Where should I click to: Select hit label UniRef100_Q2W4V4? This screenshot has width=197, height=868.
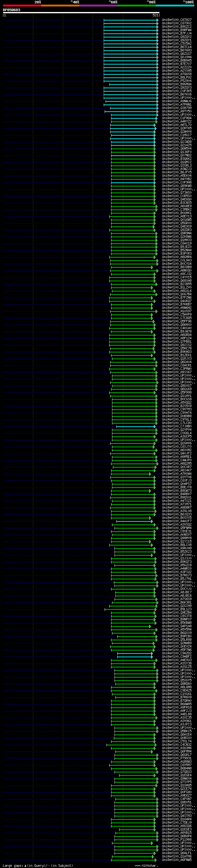176,131
